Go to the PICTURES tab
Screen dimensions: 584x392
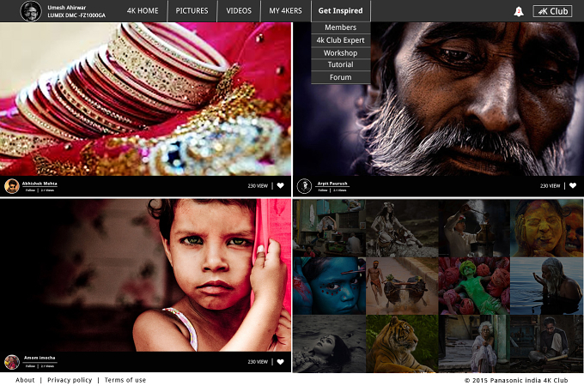(x=192, y=11)
